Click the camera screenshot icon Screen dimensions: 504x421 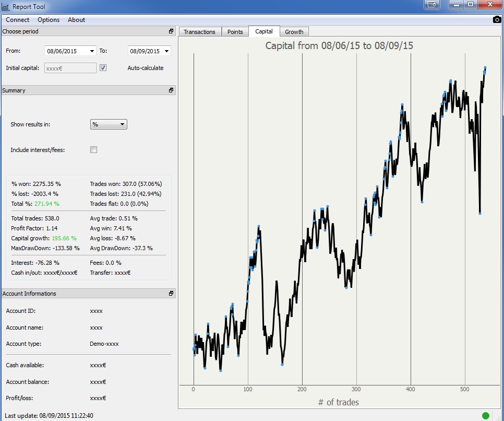pyautogui.click(x=497, y=20)
